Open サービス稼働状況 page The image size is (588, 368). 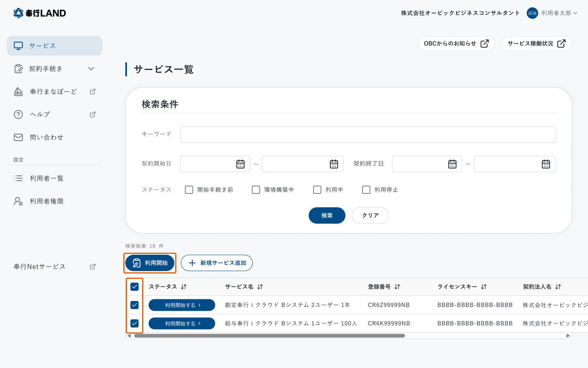[537, 43]
